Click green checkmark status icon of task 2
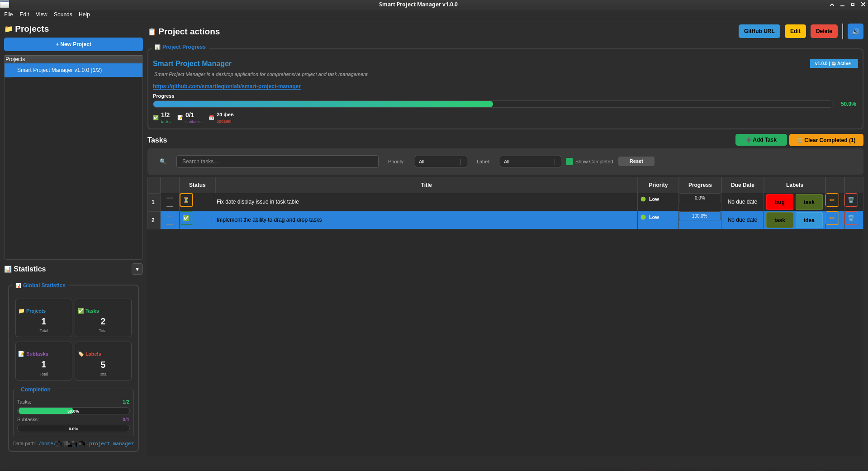868x471 pixels. (x=186, y=218)
